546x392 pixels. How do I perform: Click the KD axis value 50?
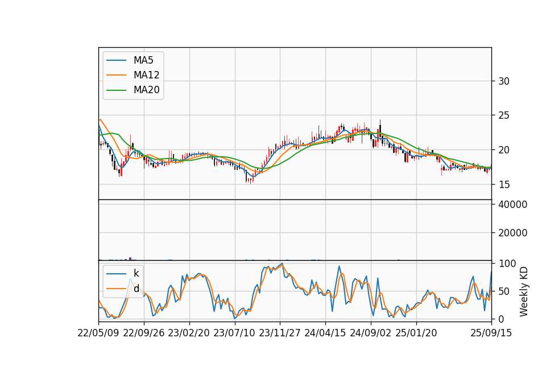(504, 291)
